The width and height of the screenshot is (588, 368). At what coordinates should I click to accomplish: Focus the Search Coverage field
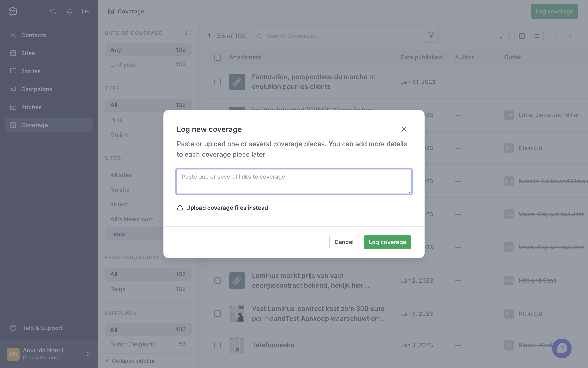pyautogui.click(x=337, y=36)
